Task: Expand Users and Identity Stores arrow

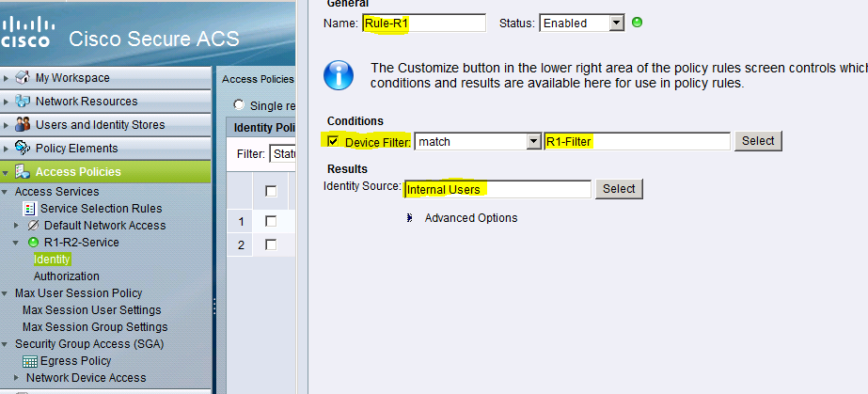Action: coord(6,125)
